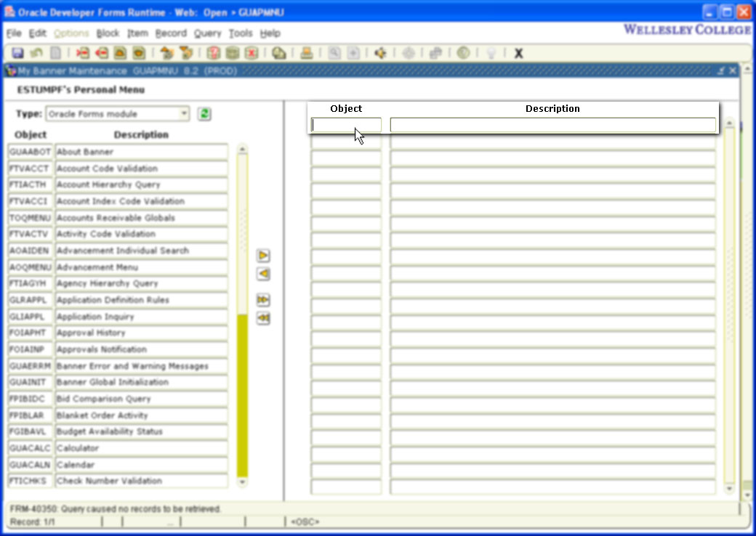
Task: Select the Approvals Notification description
Action: click(x=141, y=349)
